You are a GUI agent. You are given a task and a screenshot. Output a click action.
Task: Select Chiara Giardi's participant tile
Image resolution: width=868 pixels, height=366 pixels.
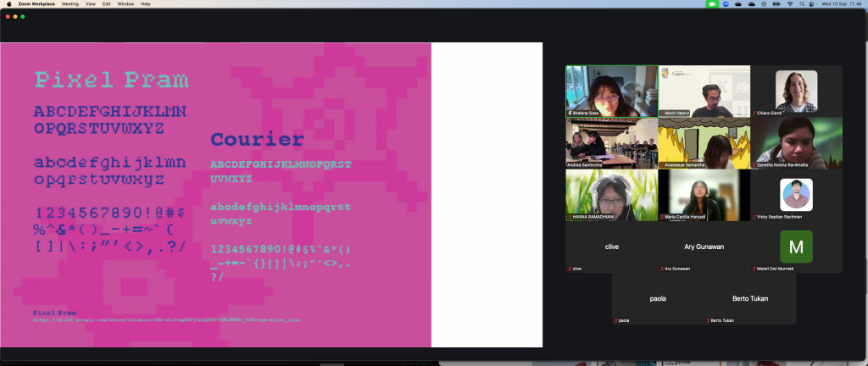click(x=796, y=91)
